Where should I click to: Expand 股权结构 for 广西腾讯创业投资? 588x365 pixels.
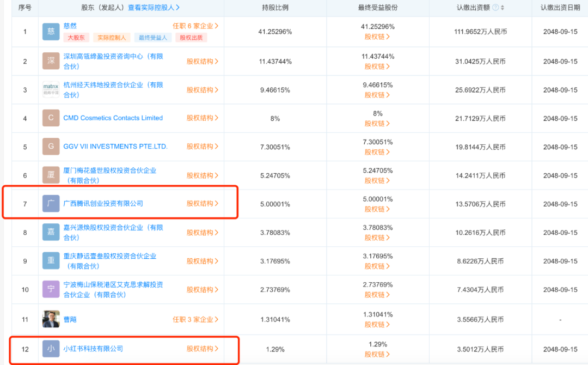(x=203, y=203)
